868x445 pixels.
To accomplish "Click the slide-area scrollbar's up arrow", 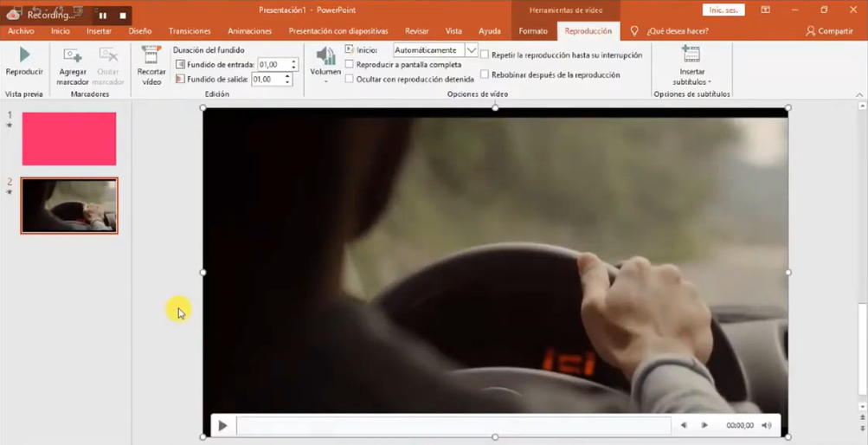I will tap(862, 105).
